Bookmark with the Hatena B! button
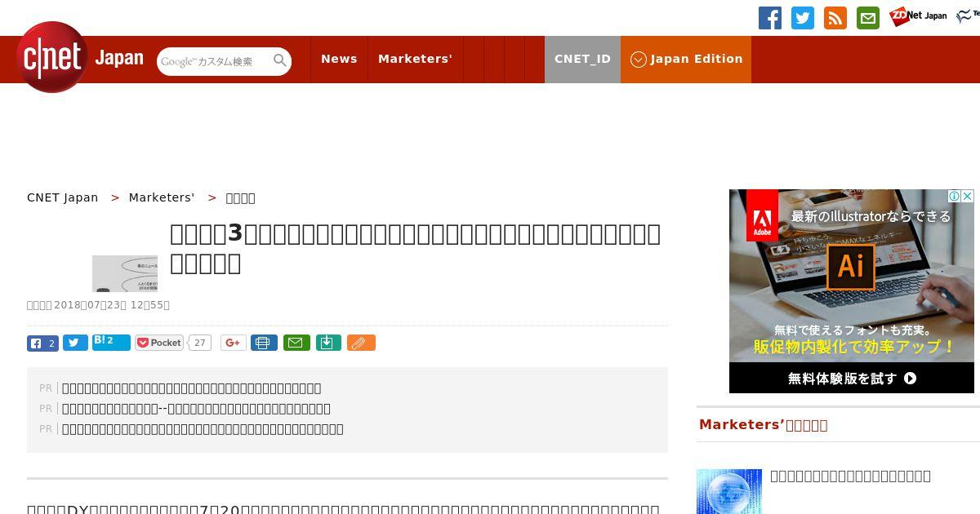980x514 pixels. point(111,343)
